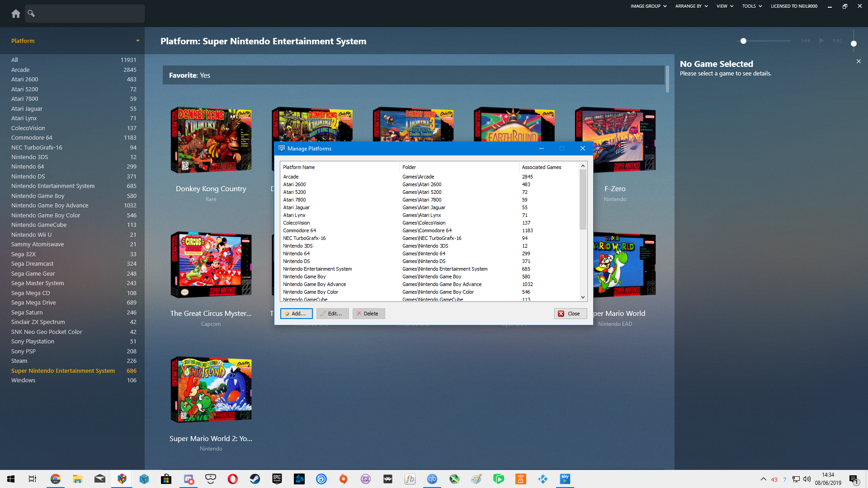
Task: Click F-Zero box art thumbnail
Action: point(615,141)
